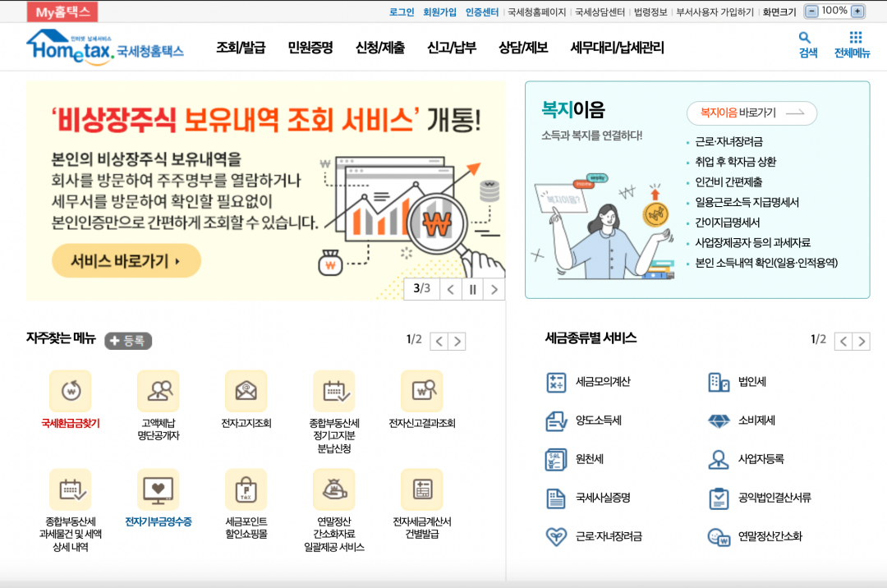Go to Hometax logo home
Image resolution: width=887 pixels, height=588 pixels.
click(x=104, y=48)
